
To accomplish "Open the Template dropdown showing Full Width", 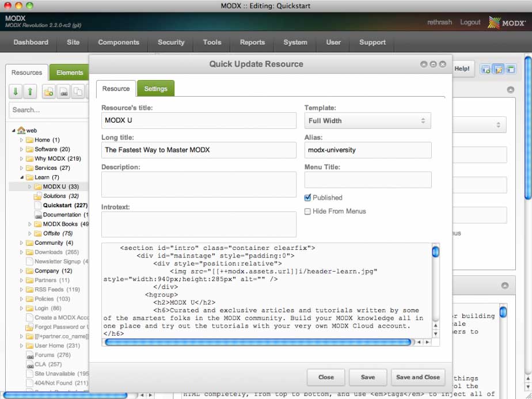I will click(368, 121).
